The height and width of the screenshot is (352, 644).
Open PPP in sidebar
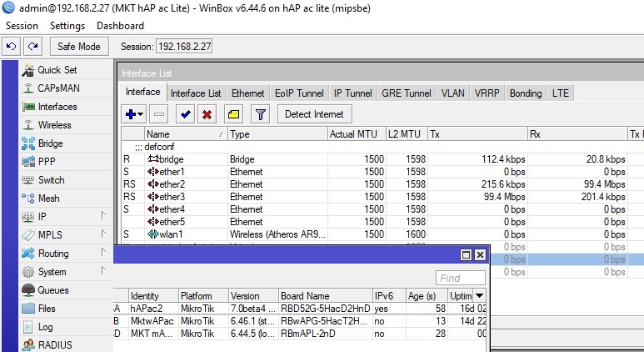pyautogui.click(x=38, y=162)
